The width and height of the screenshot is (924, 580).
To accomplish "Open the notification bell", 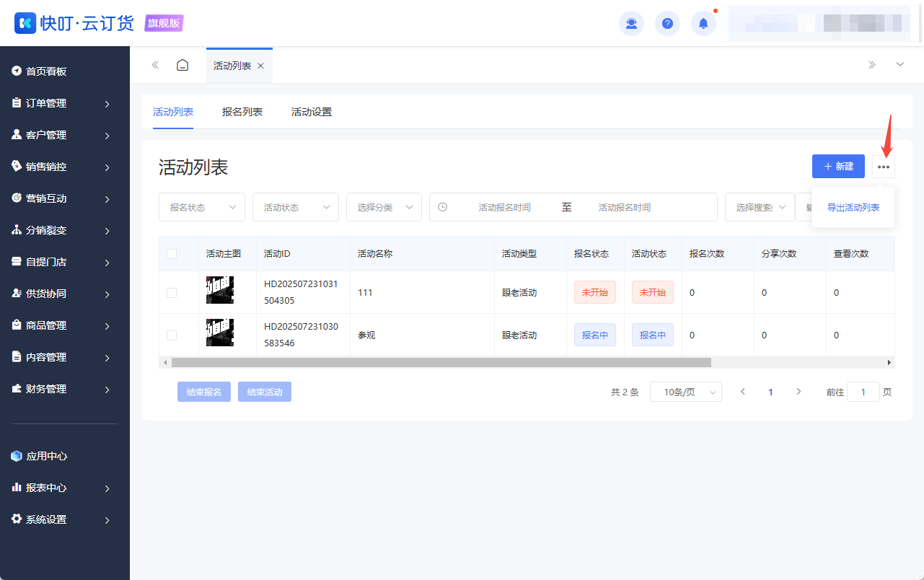I will [x=703, y=24].
